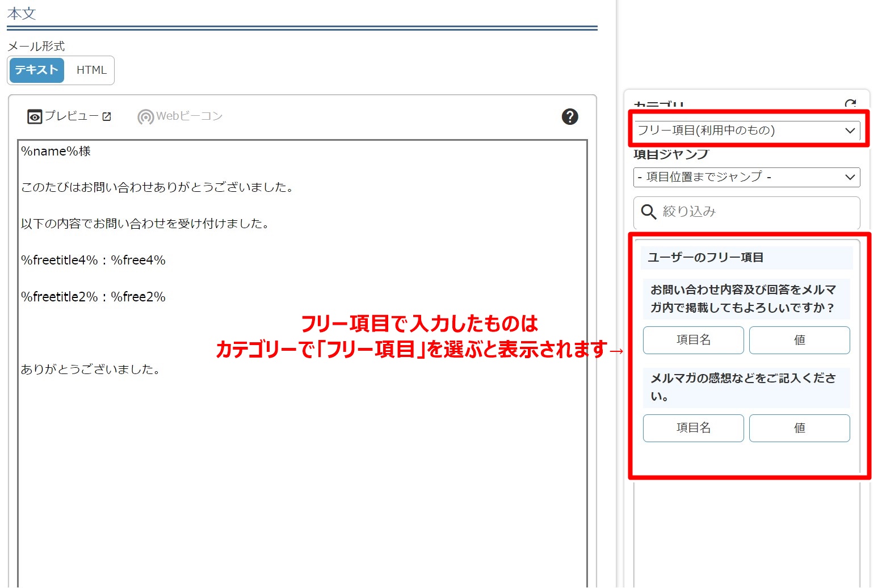The image size is (882, 588).
Task: Click the magnifier search icon
Action: [x=648, y=212]
